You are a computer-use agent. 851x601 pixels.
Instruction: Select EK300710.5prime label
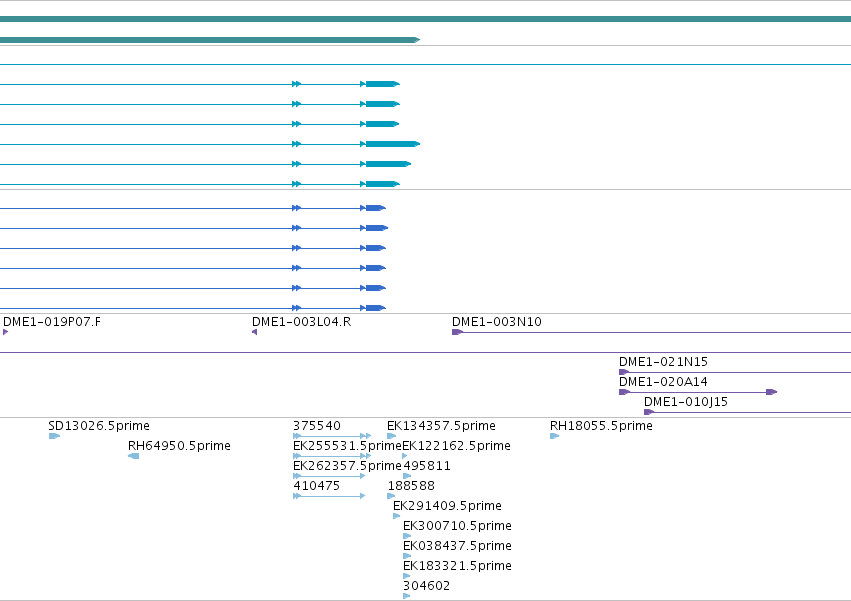(x=457, y=526)
